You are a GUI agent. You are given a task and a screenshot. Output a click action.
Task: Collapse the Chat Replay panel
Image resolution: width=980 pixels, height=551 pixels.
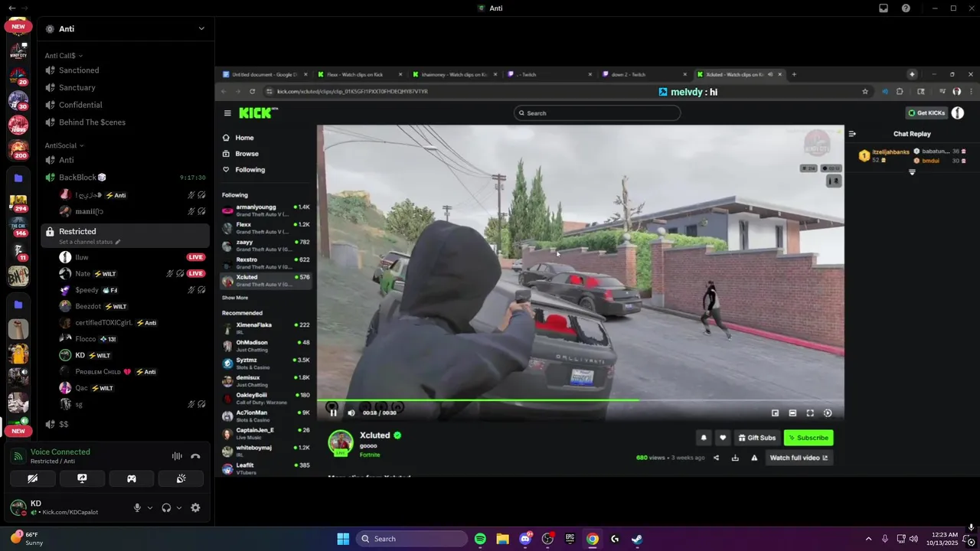point(852,134)
